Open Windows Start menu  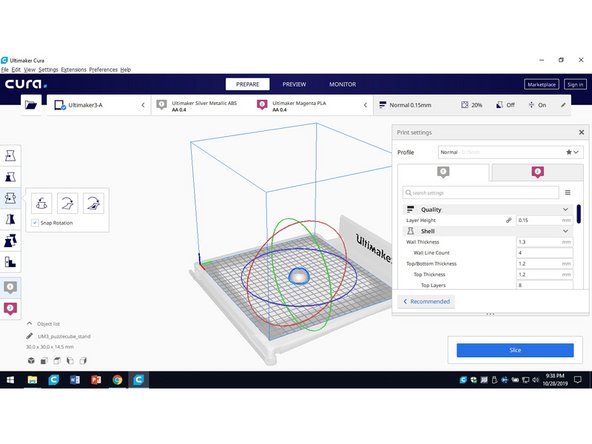(10, 380)
